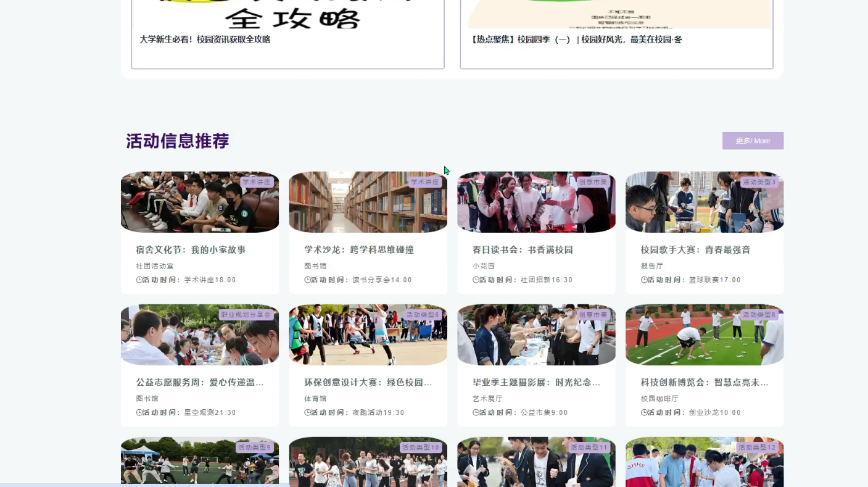Open 春日读书会：书香满校园 activity title
Image resolution: width=868 pixels, height=487 pixels.
coord(523,250)
